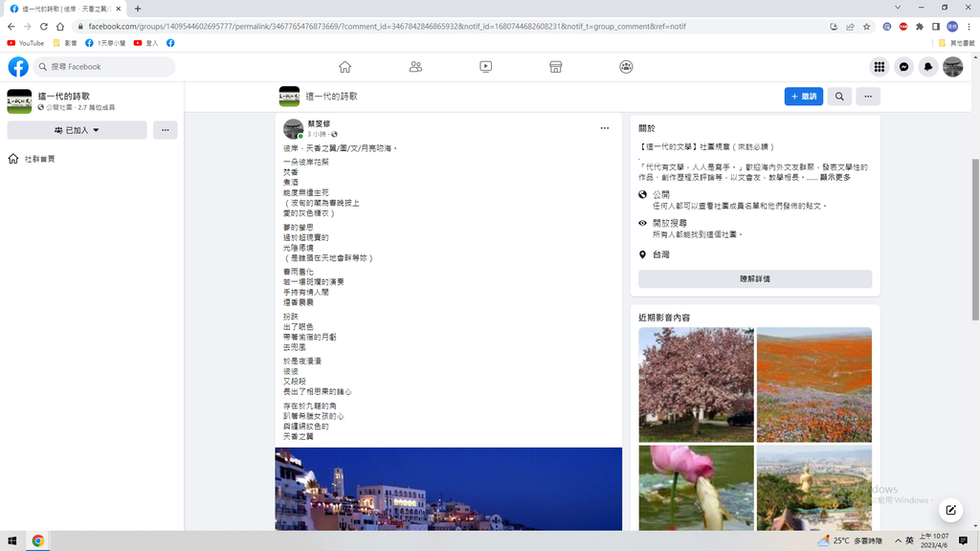Open Facebook Home from top navigation
The height and width of the screenshot is (551, 980).
click(x=345, y=67)
